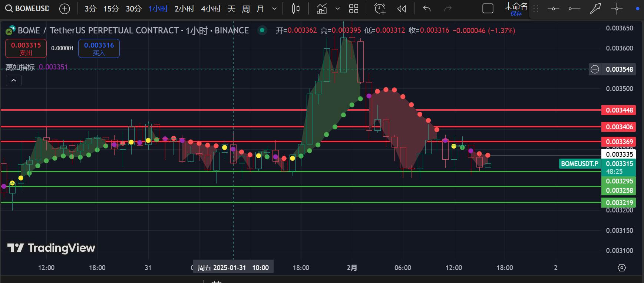The height and width of the screenshot is (283, 644).
Task: Switch to the 月 monthly interval
Action: click(x=260, y=9)
